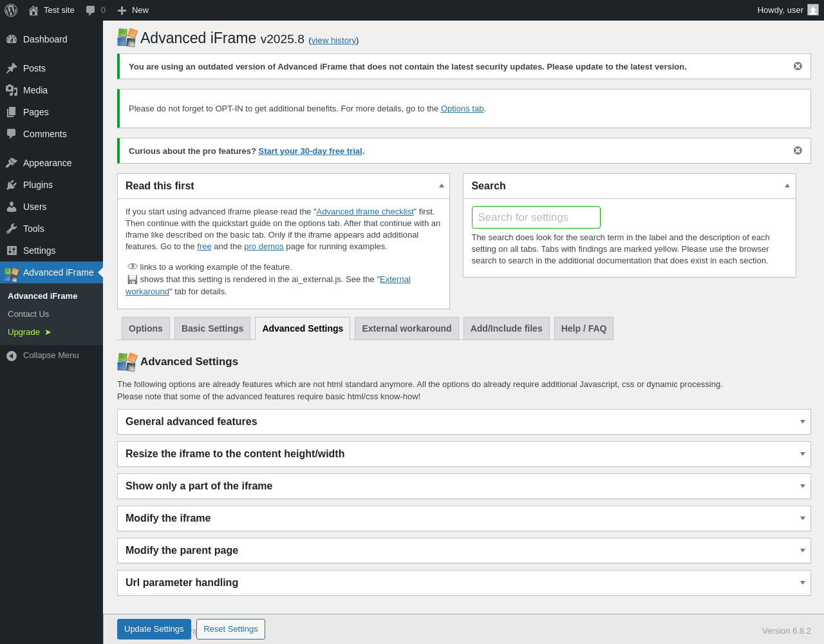Switch to the Options tab

[145, 328]
